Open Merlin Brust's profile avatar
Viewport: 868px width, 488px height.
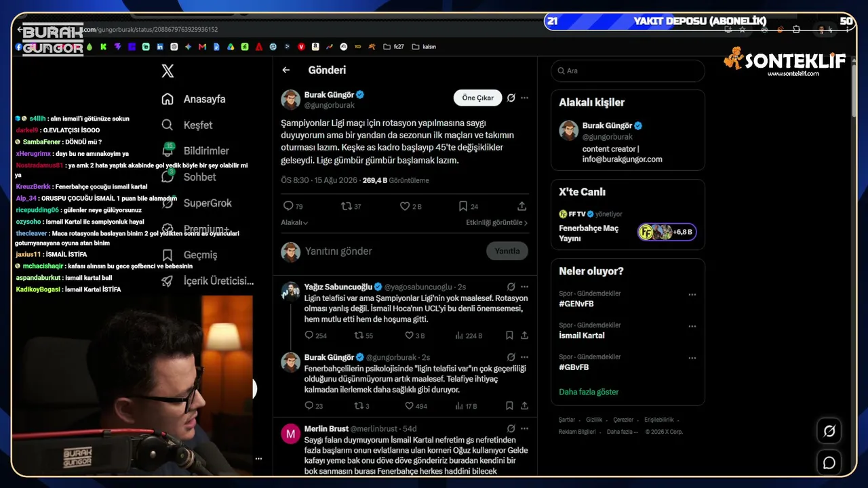coord(291,434)
